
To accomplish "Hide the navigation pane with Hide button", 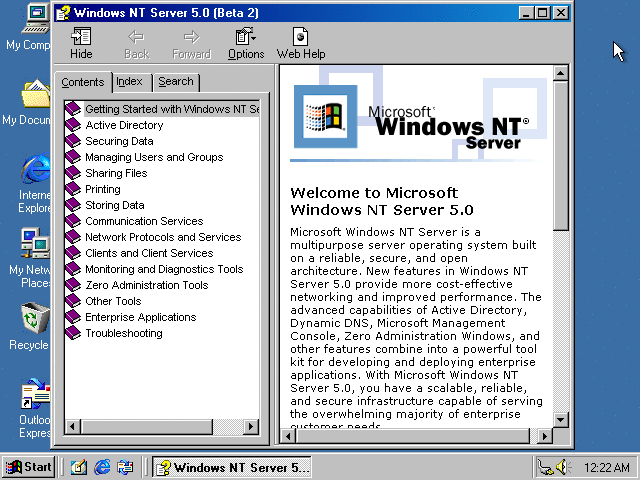I will pos(81,43).
